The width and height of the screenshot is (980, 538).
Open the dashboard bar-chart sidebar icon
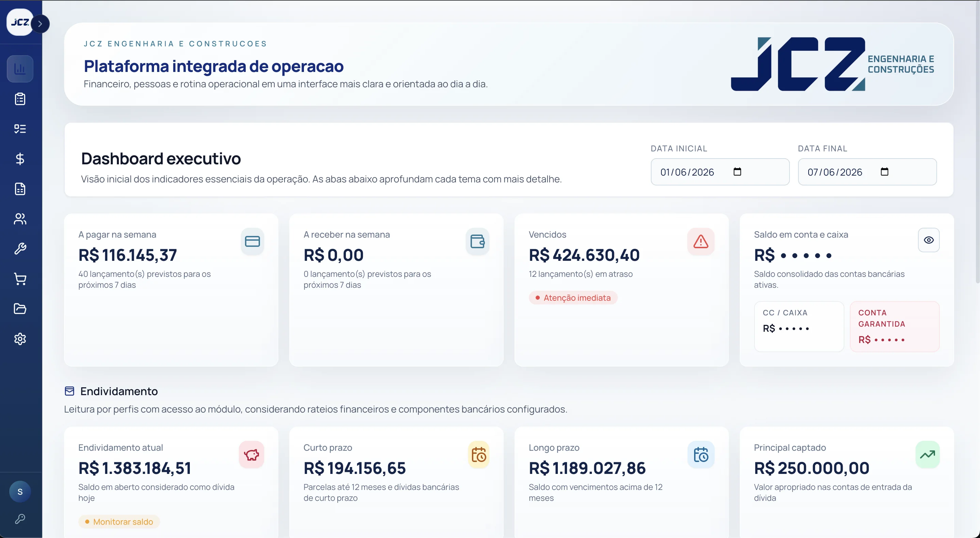[20, 69]
